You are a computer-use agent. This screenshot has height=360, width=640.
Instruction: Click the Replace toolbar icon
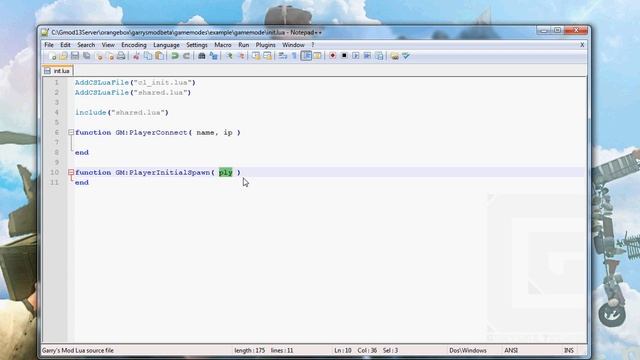click(213, 56)
